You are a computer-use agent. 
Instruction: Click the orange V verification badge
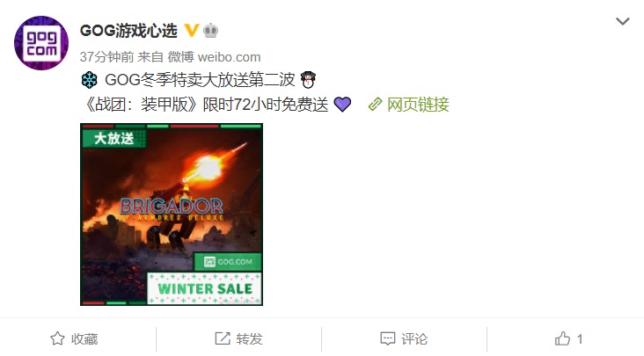pos(192,31)
